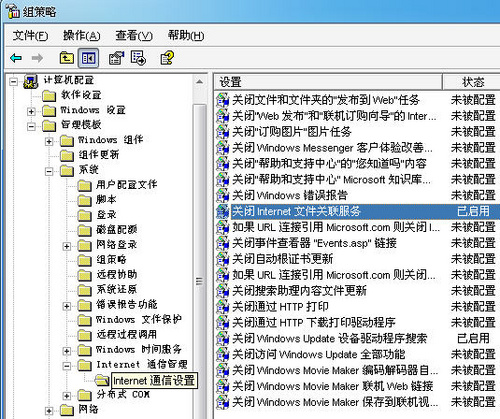The height and width of the screenshot is (419, 500).
Task: Click the Export list toolbar icon
Action: coord(138,58)
